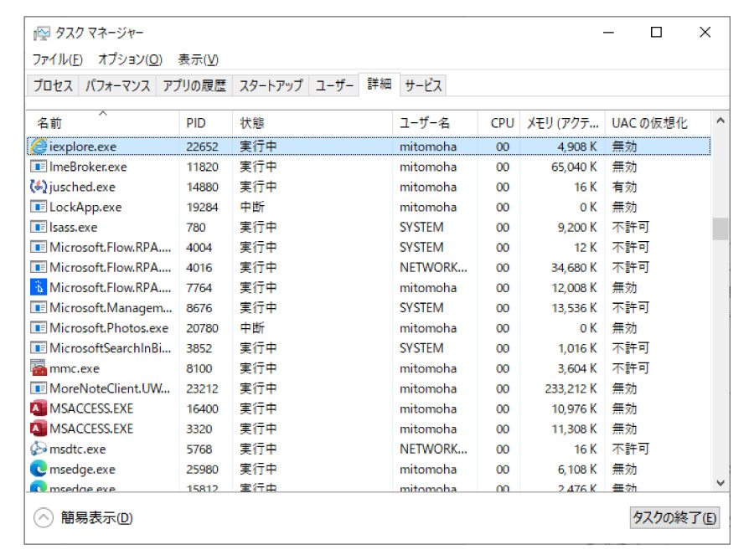The image size is (754, 560).
Task: Click the ImeBroker.exe process icon
Action: 39,167
